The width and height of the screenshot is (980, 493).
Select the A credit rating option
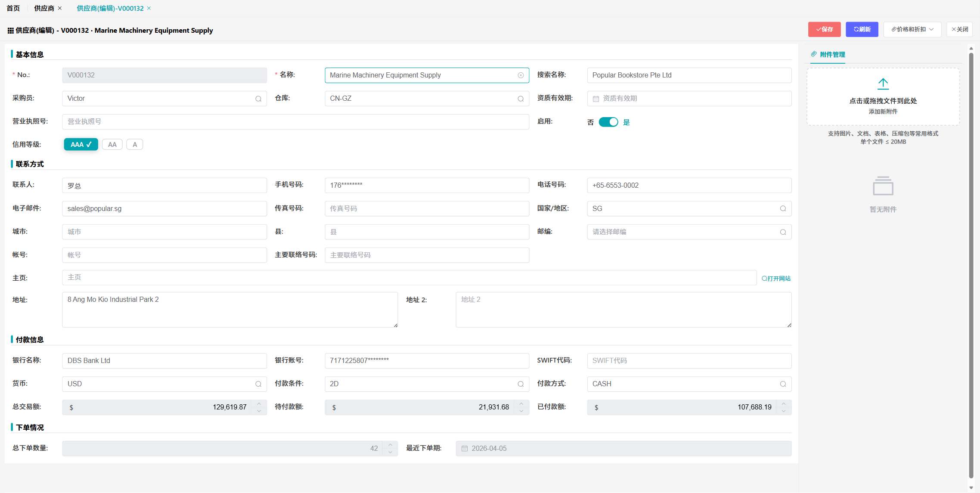tap(135, 145)
